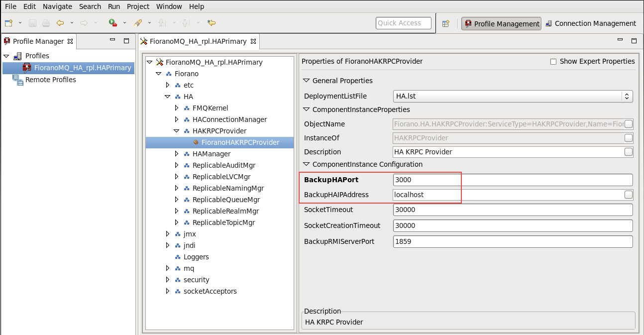Close the Profile Manager view tab

(x=70, y=41)
